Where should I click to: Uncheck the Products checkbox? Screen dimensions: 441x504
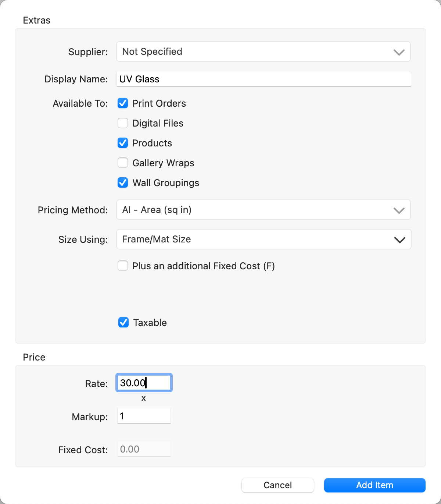123,143
